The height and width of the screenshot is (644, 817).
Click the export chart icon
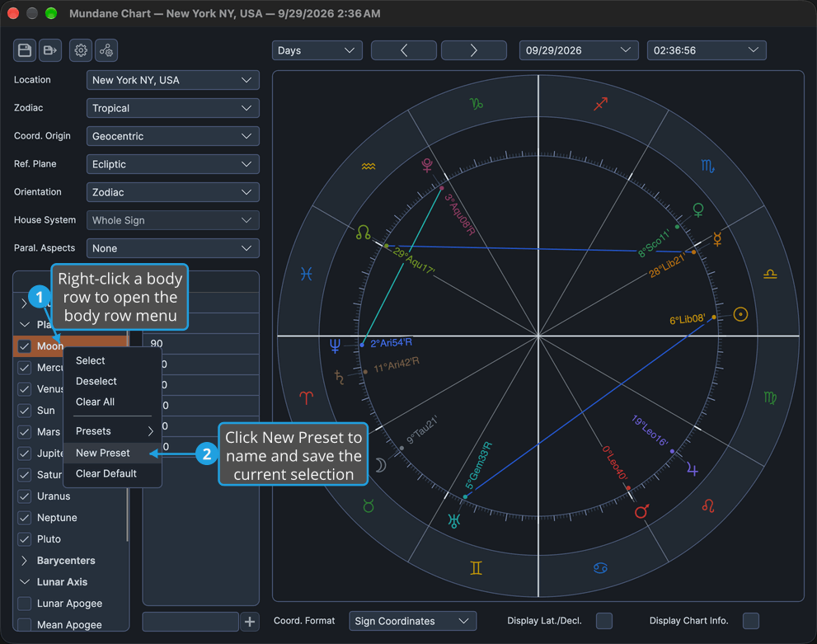[x=50, y=50]
